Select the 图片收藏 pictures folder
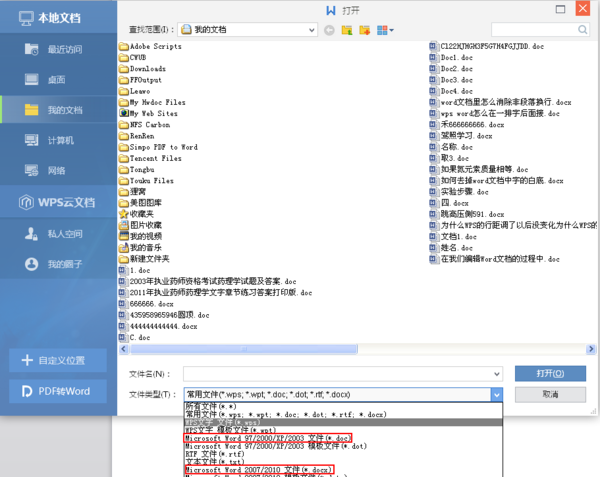Image resolution: width=600 pixels, height=477 pixels. 140,225
